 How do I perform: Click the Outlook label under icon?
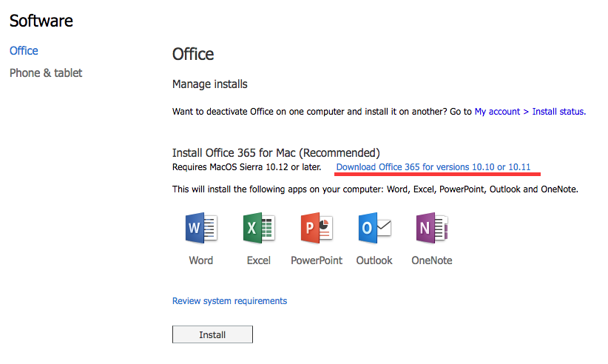point(374,260)
